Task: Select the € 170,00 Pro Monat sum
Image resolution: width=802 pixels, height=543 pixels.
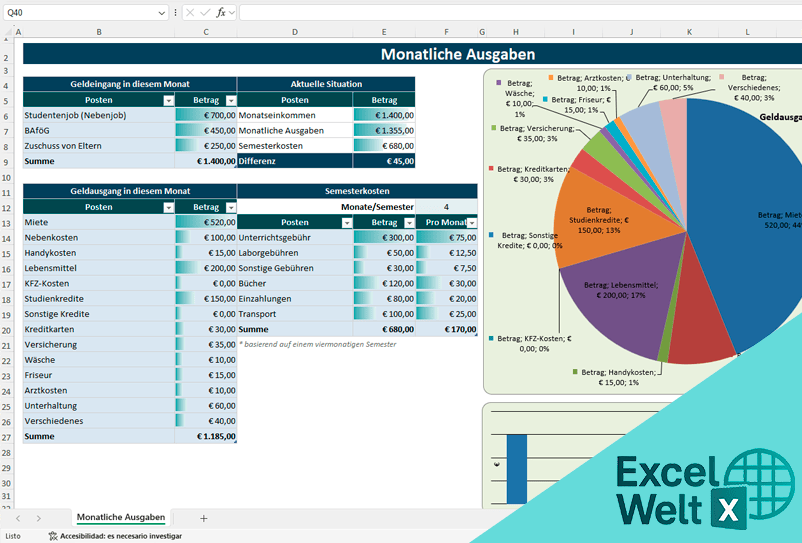Action: (446, 329)
